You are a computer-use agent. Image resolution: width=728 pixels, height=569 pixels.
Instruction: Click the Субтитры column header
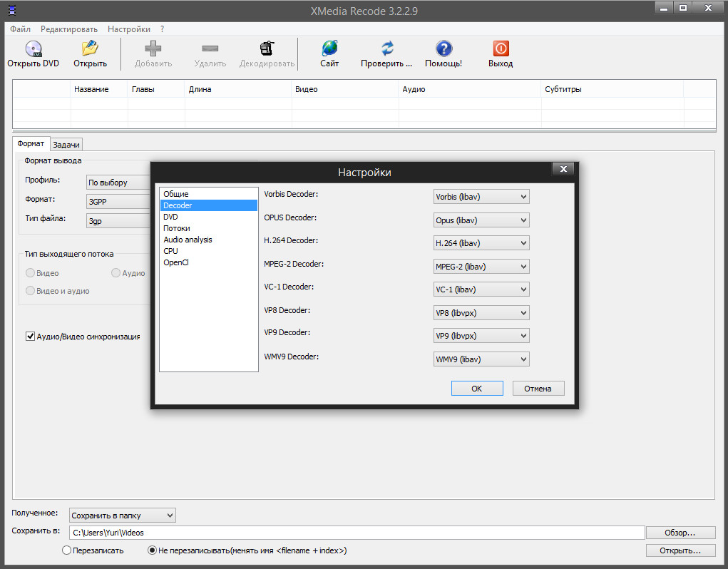tap(612, 89)
